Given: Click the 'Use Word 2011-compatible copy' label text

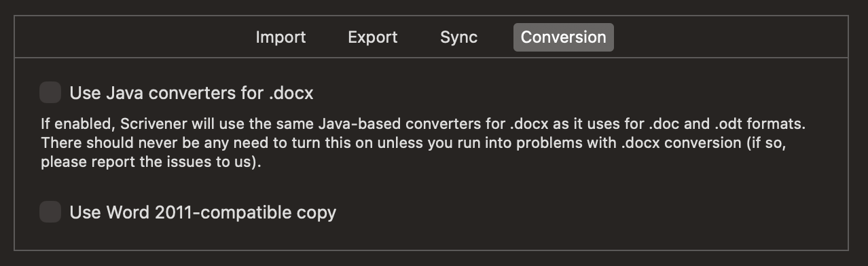Looking at the screenshot, I should (x=203, y=212).
